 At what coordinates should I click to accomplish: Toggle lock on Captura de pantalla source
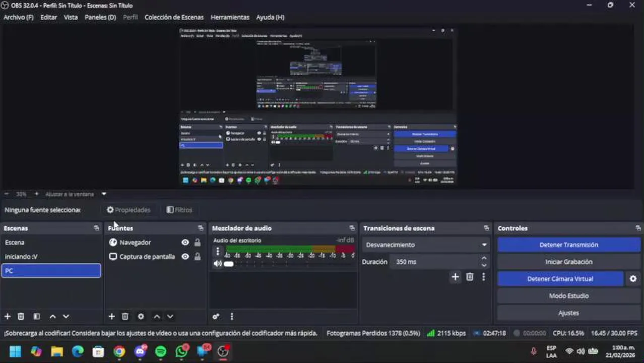(x=198, y=257)
